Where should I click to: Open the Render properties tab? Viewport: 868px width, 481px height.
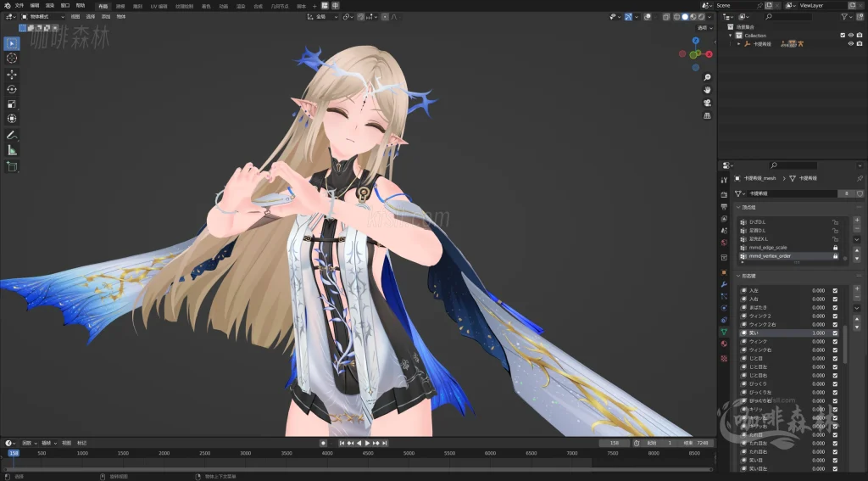(x=724, y=194)
